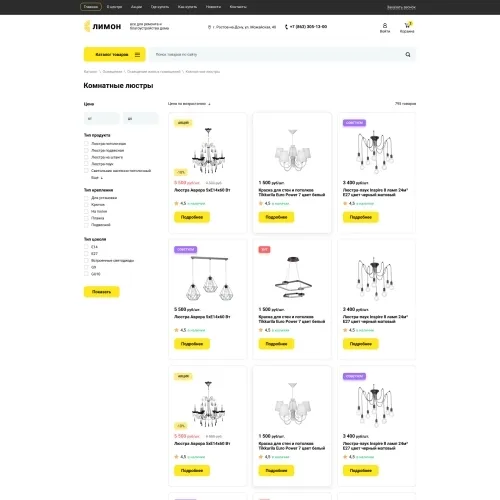Image resolution: width=500 pixels, height=500 pixels.
Task: Click the search magnifier icon
Action: (408, 54)
